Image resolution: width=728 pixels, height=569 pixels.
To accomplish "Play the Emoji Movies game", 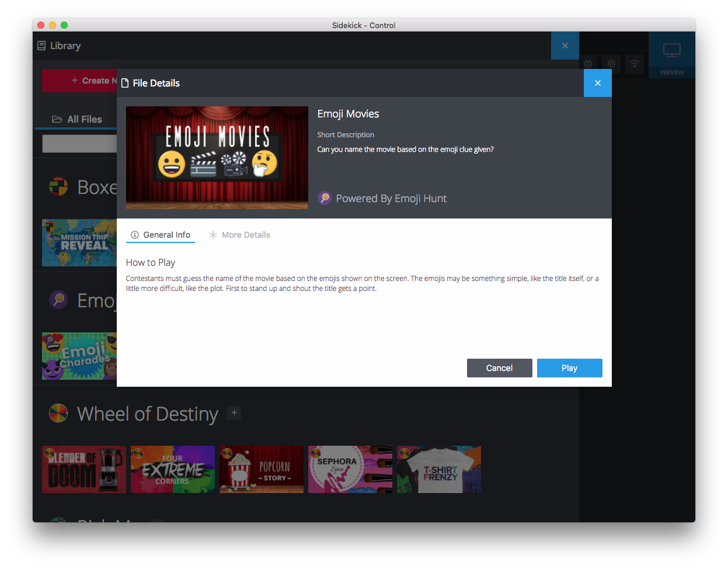I will tap(570, 368).
